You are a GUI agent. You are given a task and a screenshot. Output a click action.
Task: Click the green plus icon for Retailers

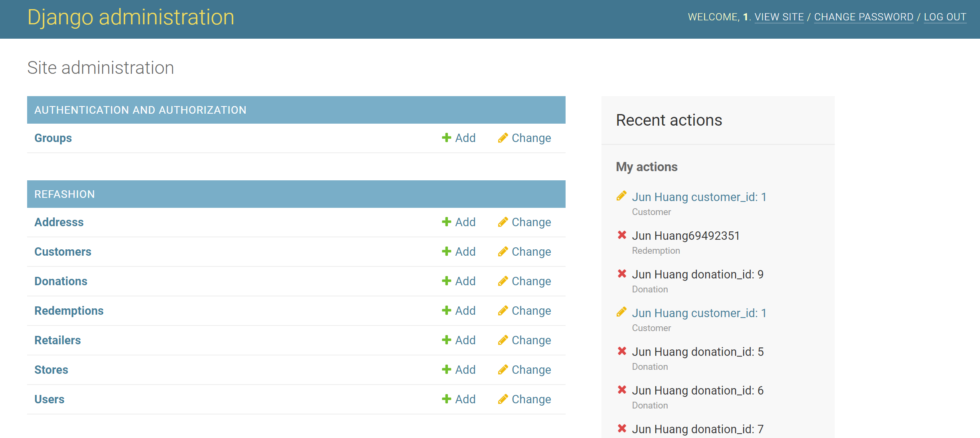click(x=446, y=340)
